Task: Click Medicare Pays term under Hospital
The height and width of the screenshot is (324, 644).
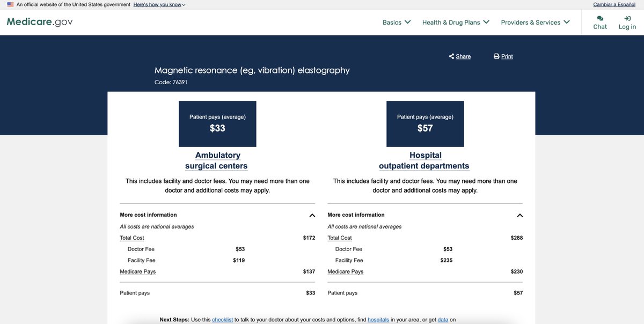Action: 346,271
